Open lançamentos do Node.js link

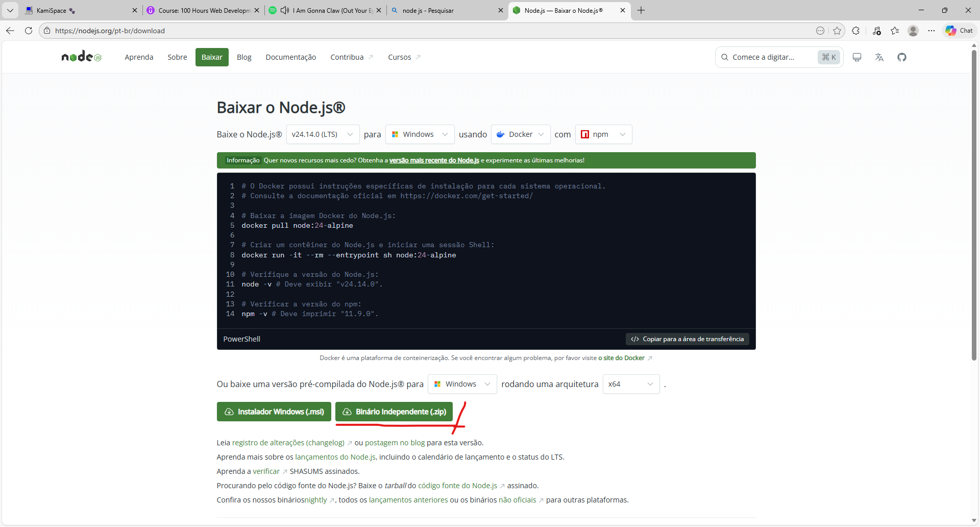coord(335,457)
